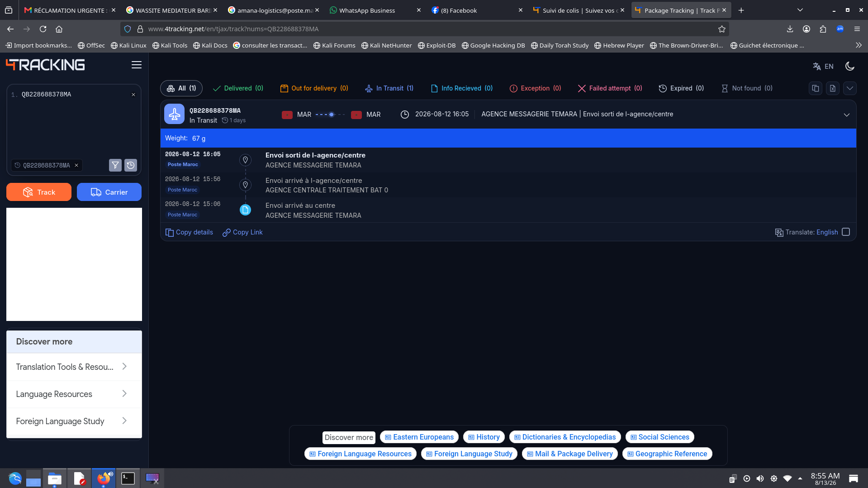The image size is (868, 488).
Task: Collapse the QB228688378MA tracking details chevron
Action: click(847, 115)
